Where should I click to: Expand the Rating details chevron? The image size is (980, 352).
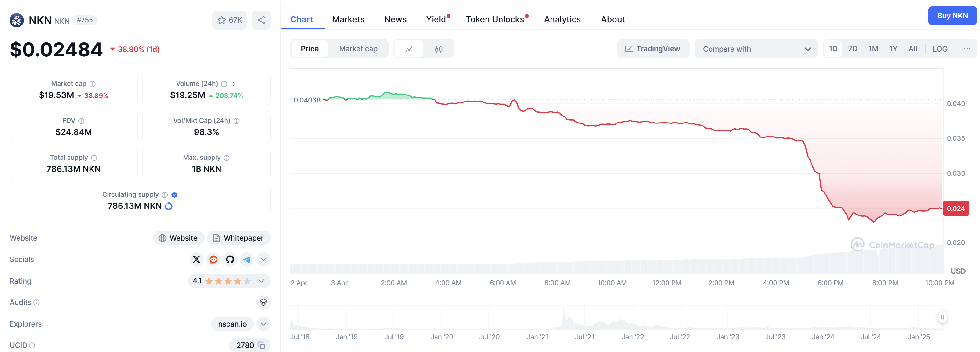(x=261, y=281)
